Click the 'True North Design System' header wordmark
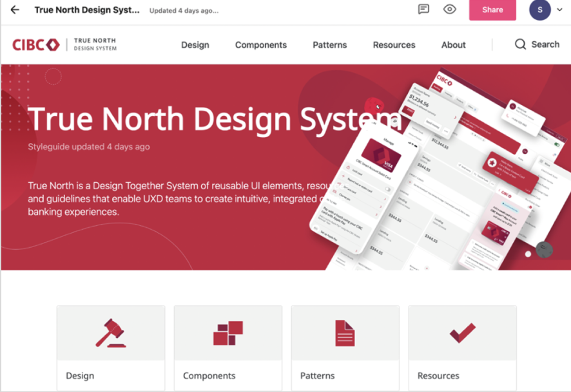Image resolution: width=571 pixels, height=392 pixels. 95,44
